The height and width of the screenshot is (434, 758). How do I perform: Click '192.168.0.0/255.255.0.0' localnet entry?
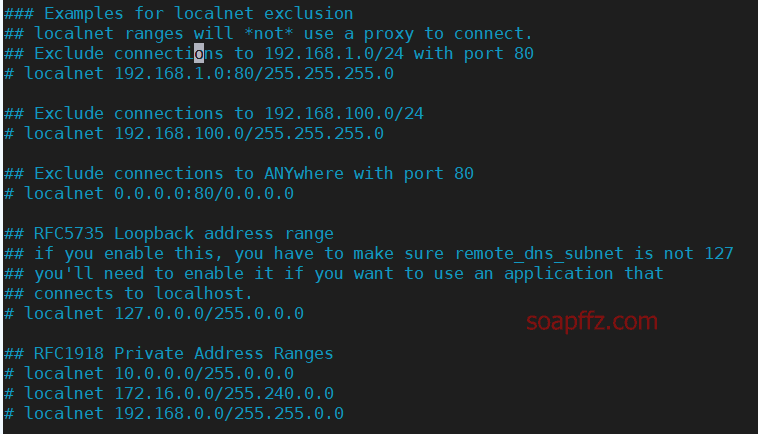coord(229,413)
